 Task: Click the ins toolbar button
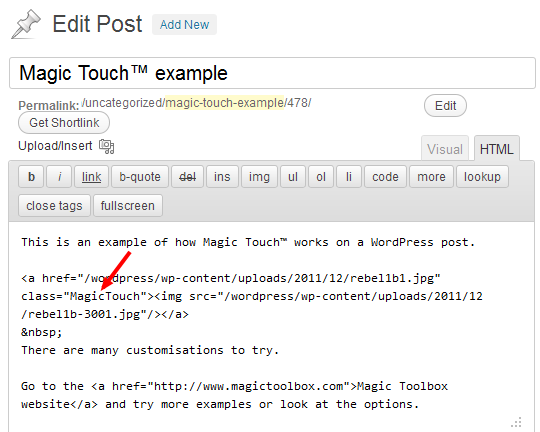click(x=222, y=177)
